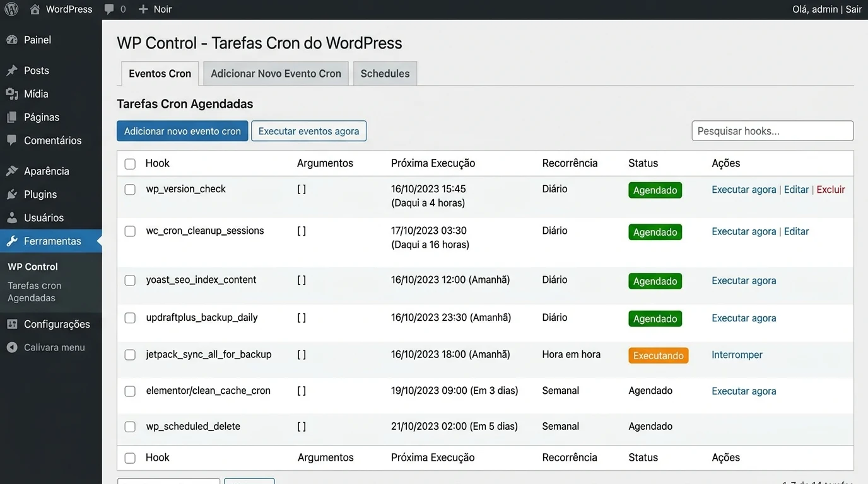Image resolution: width=868 pixels, height=484 pixels.
Task: Click the Ferramentas wrench icon
Action: 12,241
